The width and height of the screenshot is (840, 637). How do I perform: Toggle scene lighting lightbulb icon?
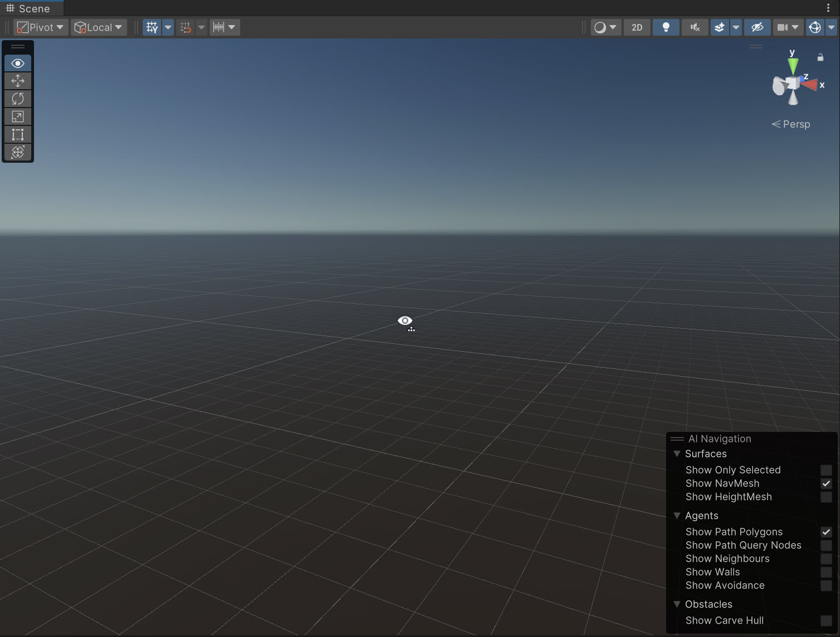click(666, 27)
